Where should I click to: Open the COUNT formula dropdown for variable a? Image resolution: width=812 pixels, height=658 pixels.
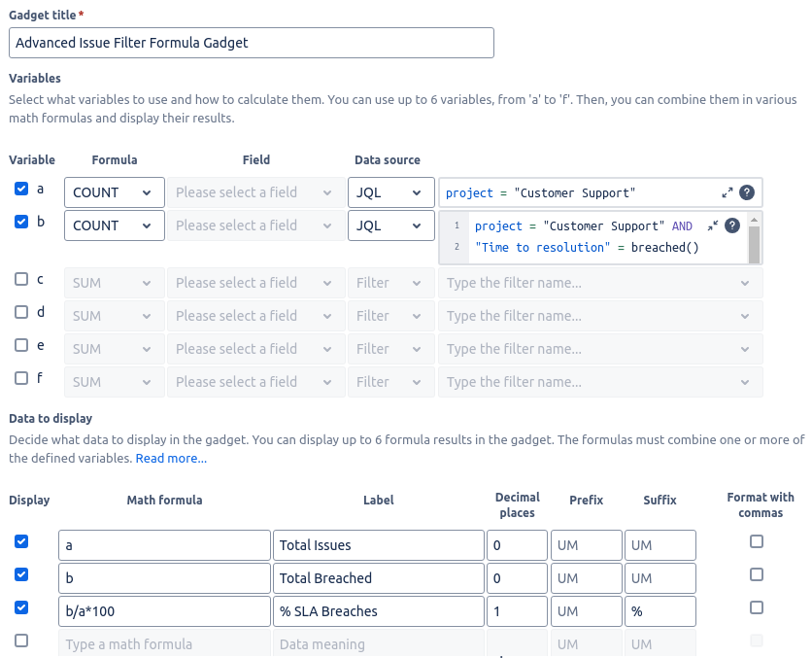(x=115, y=192)
